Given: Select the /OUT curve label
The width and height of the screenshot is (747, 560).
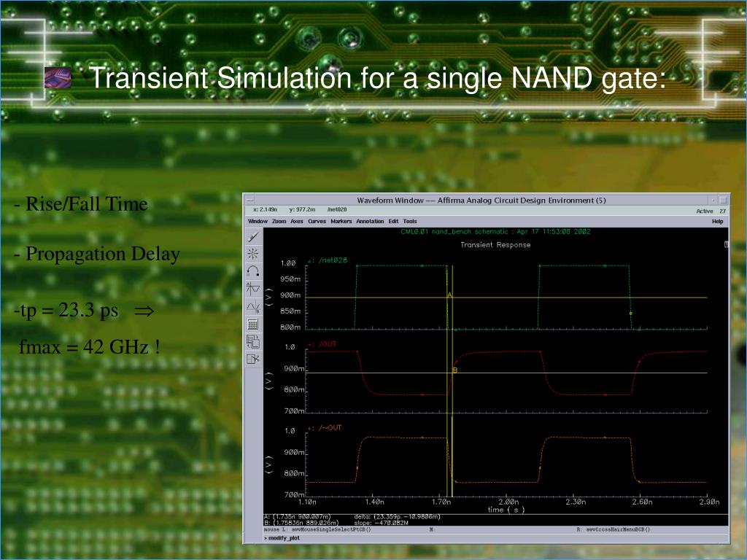Looking at the screenshot, I should pos(328,344).
